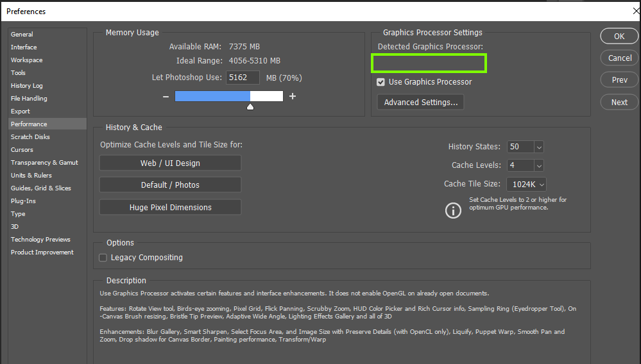Viewport: 641px width, 364px height.
Task: Expand the Cache Levels dropdown arrow
Action: [x=539, y=166]
